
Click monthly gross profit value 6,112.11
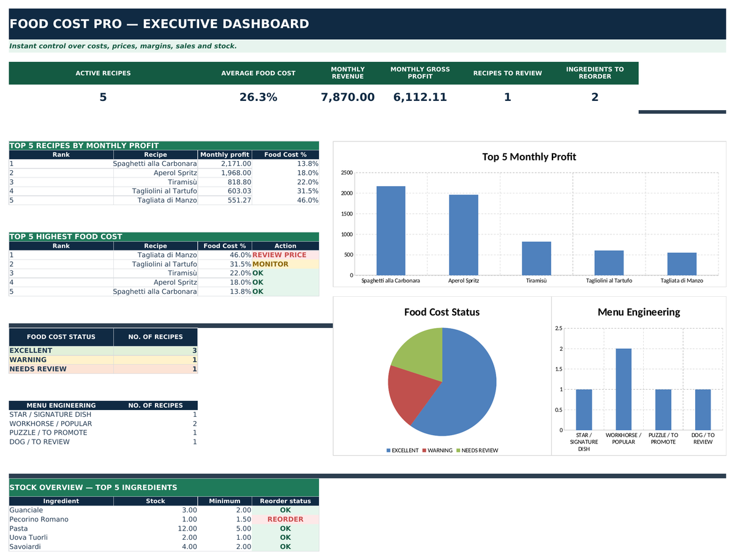coord(420,97)
